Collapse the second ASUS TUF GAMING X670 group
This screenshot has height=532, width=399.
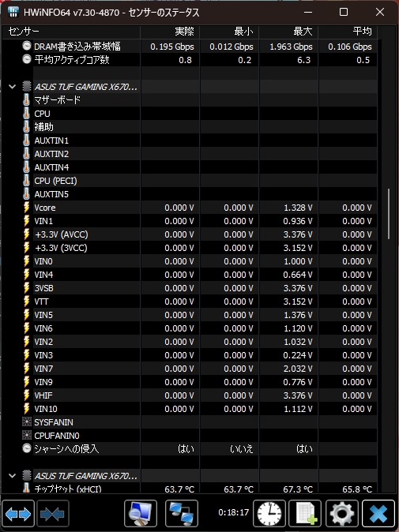pyautogui.click(x=12, y=476)
